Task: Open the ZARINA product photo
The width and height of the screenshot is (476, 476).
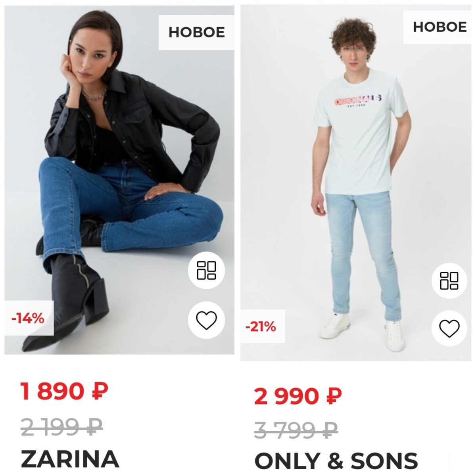Action: click(x=119, y=180)
